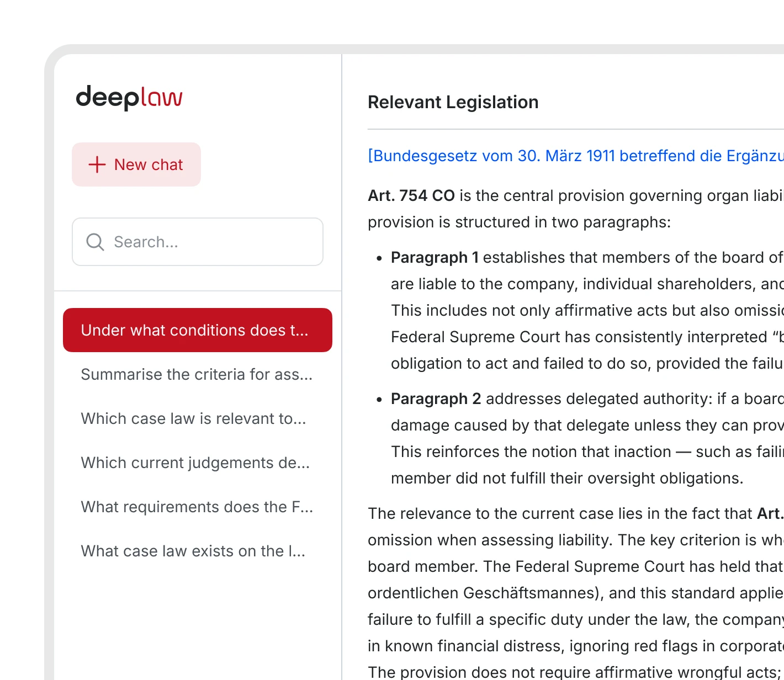The width and height of the screenshot is (784, 680).
Task: Start a new chat
Action: [x=136, y=164]
